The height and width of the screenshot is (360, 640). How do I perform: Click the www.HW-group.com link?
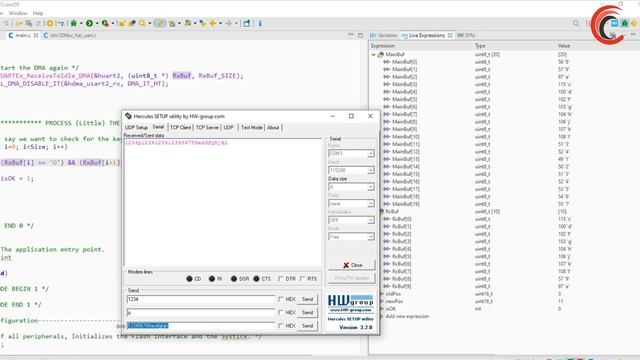click(351, 310)
